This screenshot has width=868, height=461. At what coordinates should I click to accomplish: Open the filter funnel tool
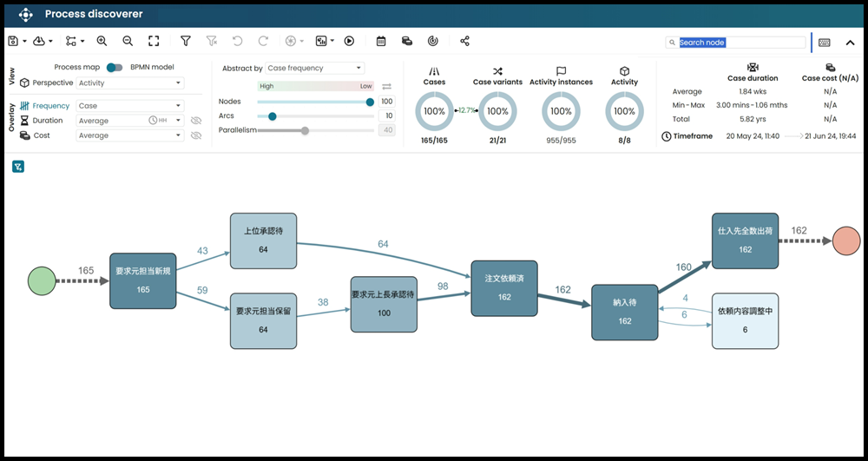[185, 41]
